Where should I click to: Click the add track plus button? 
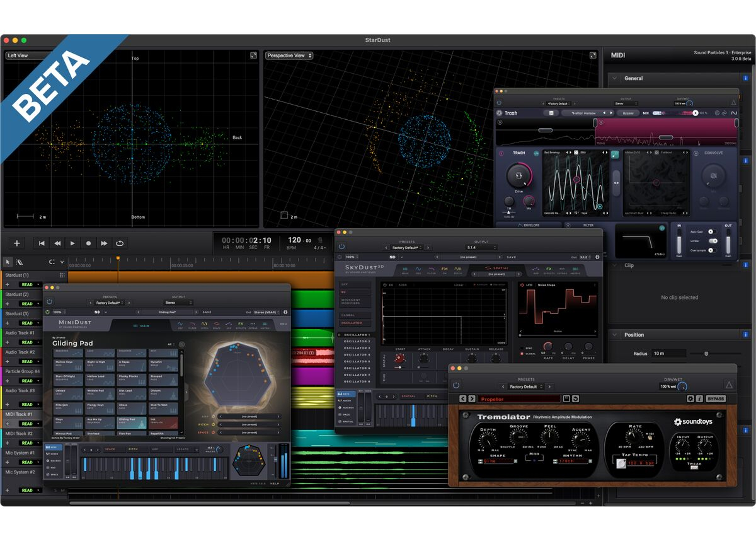click(x=17, y=243)
